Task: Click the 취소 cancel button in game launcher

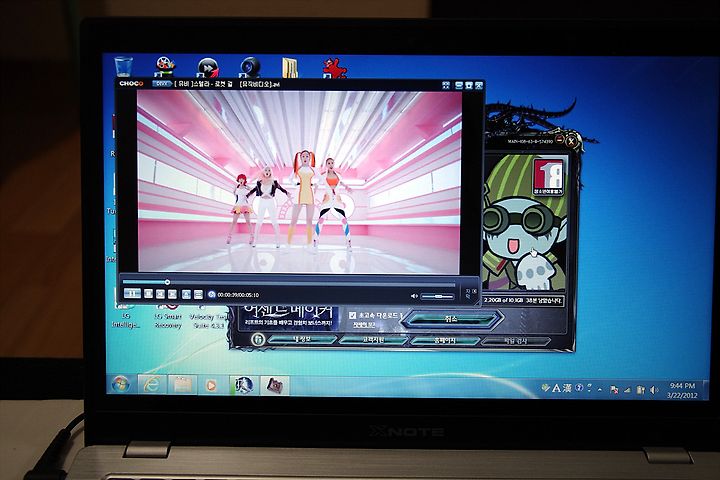Action: tap(452, 319)
